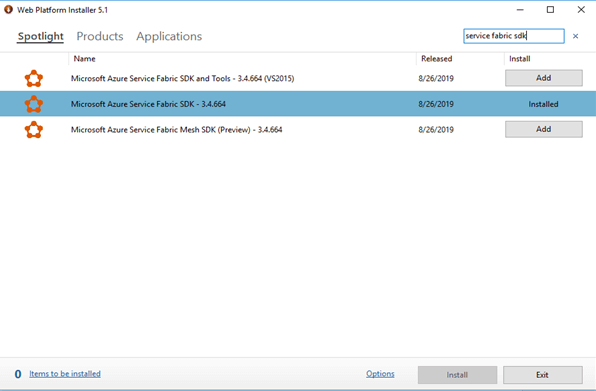Click the 8/26/2019 date in the SDK and Tools row

(436, 79)
